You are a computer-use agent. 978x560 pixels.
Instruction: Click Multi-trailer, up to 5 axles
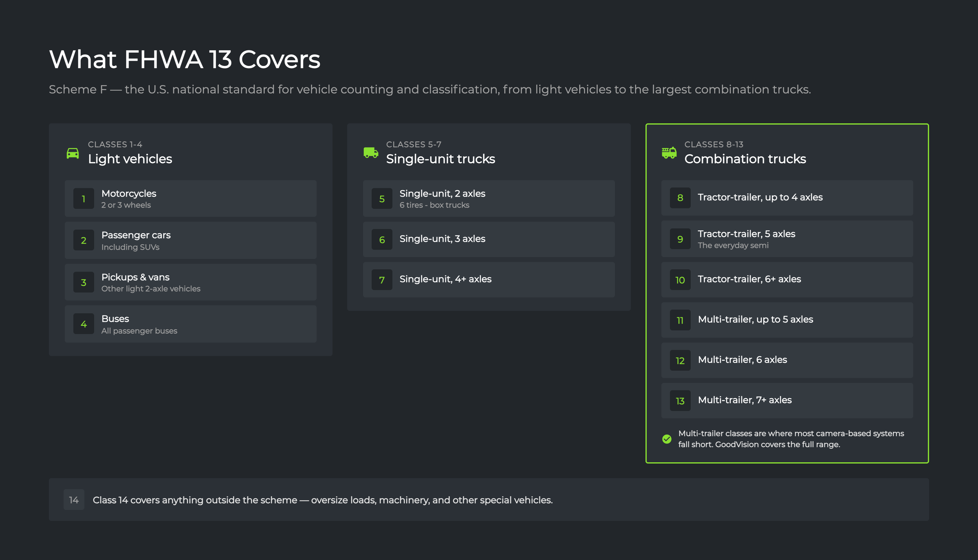787,320
